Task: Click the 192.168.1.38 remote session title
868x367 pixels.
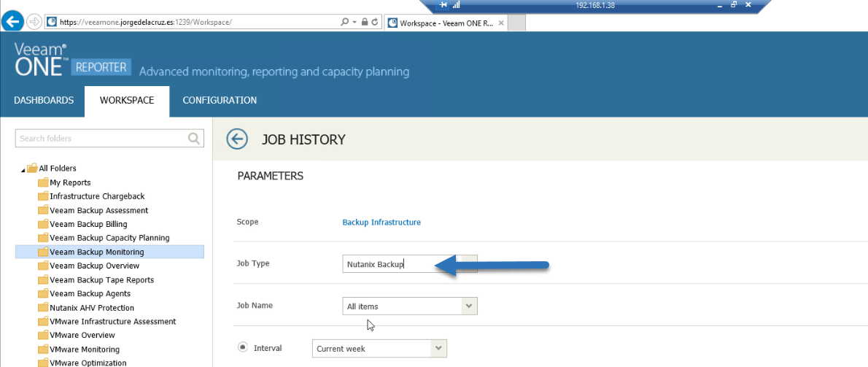Action: 595,5
